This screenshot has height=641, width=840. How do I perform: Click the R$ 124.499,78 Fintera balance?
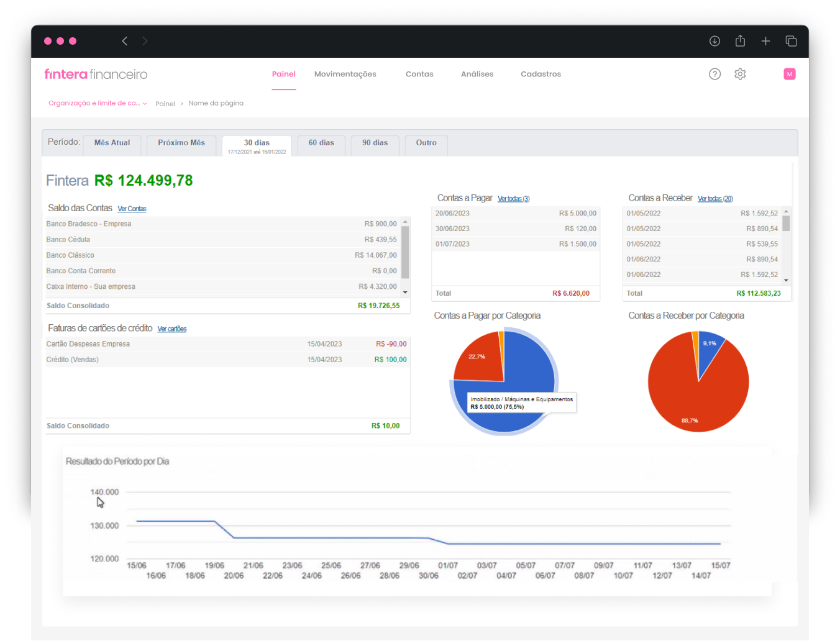pos(144,181)
